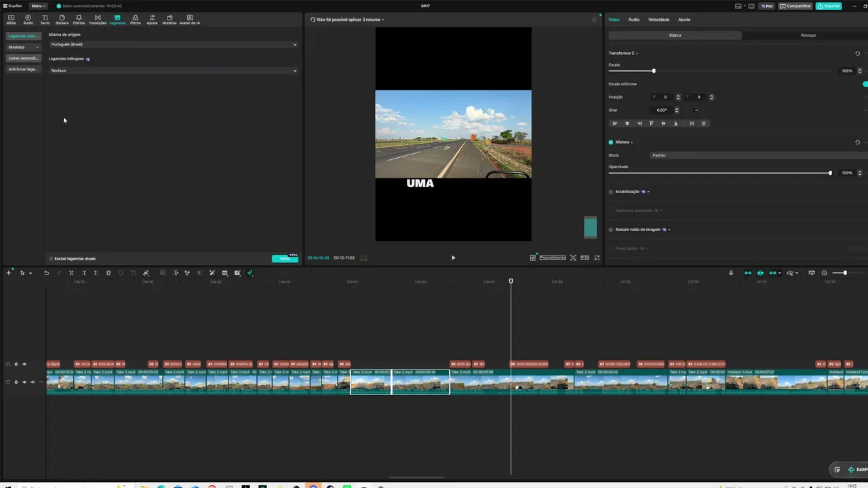Open the Português (Brasil) language dropdown
This screenshot has height=488, width=868.
click(x=174, y=45)
